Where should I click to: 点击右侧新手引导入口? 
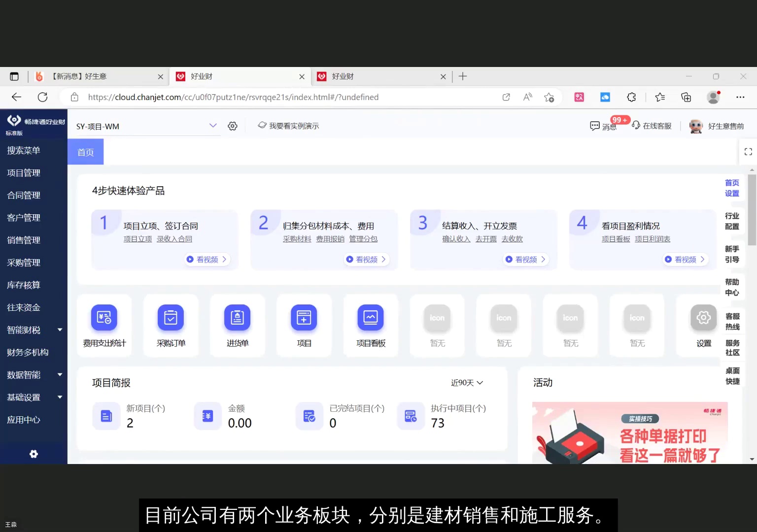pyautogui.click(x=732, y=254)
